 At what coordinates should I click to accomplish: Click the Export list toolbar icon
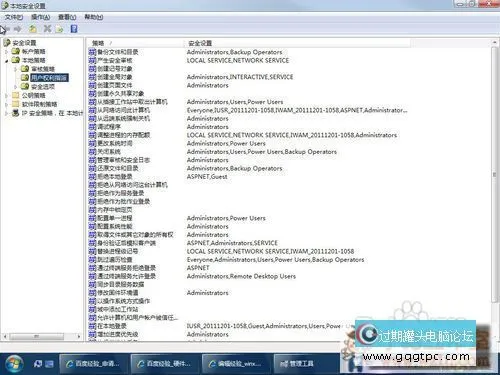(60, 29)
